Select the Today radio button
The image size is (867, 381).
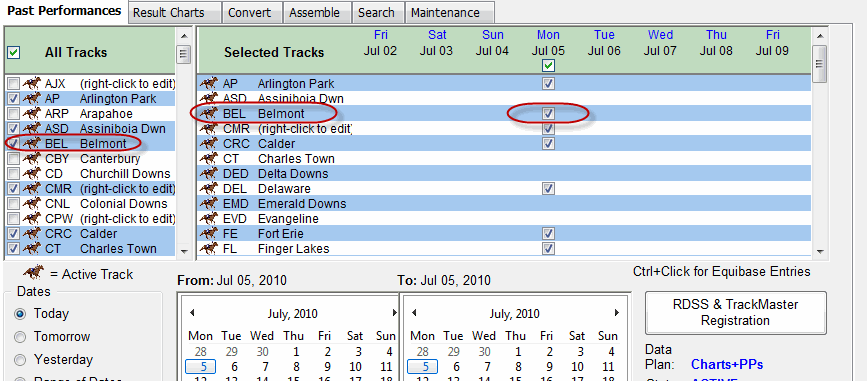tap(20, 314)
